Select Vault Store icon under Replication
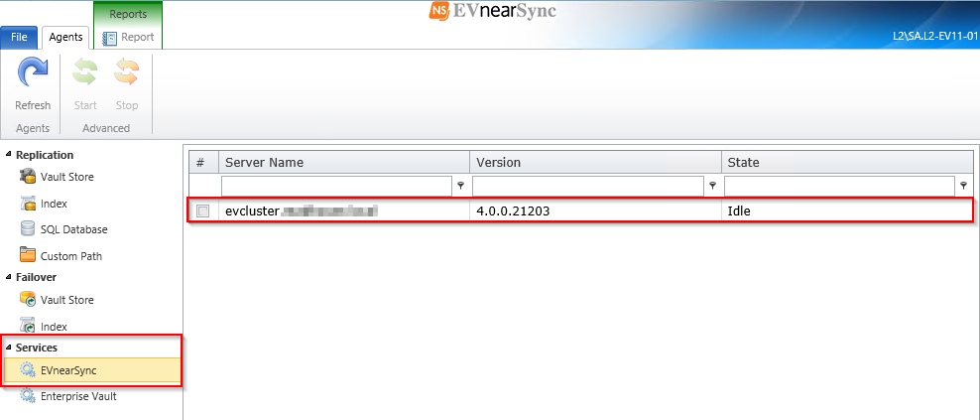Screen dimensions: 980x420 [x=28, y=177]
